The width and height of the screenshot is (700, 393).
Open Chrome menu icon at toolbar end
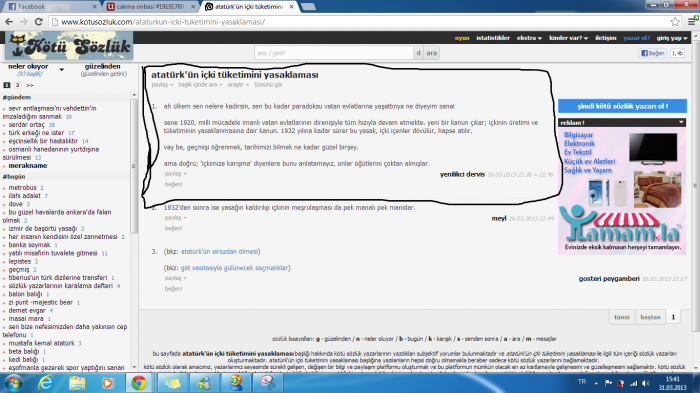(692, 21)
